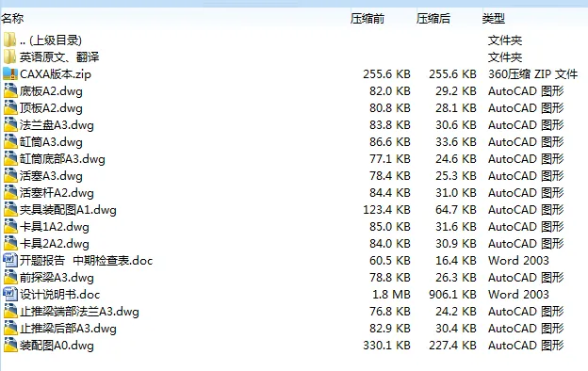Click the 止推梁端部法兰A3.dwg file icon
This screenshot has height=371, width=588.
click(x=10, y=311)
